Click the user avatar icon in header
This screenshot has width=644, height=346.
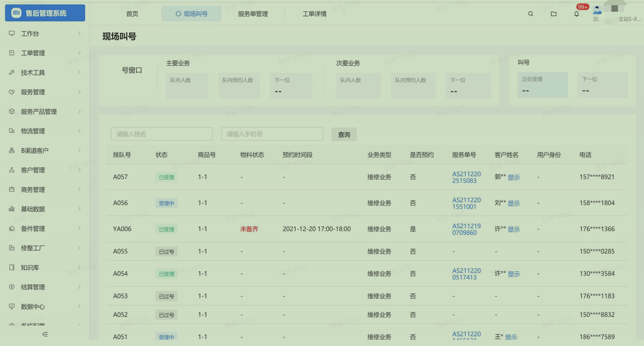[x=597, y=10]
